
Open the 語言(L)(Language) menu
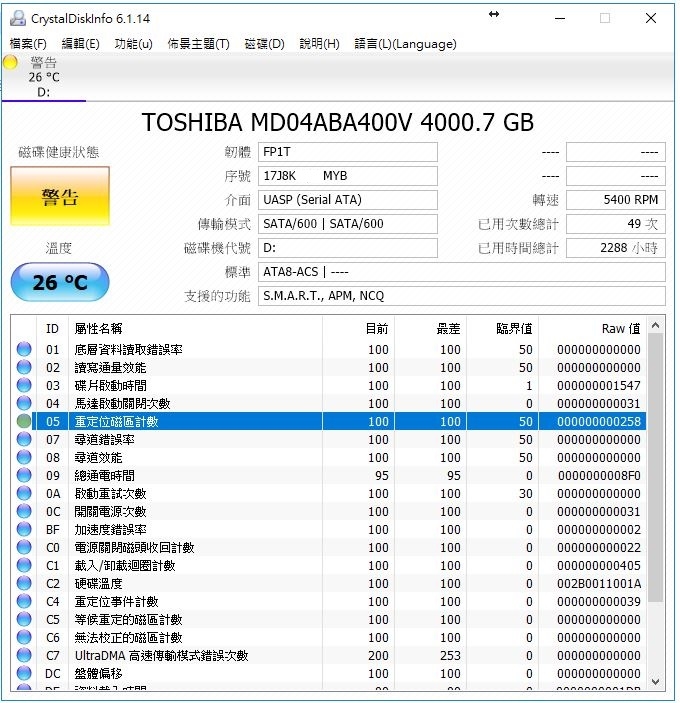point(405,44)
